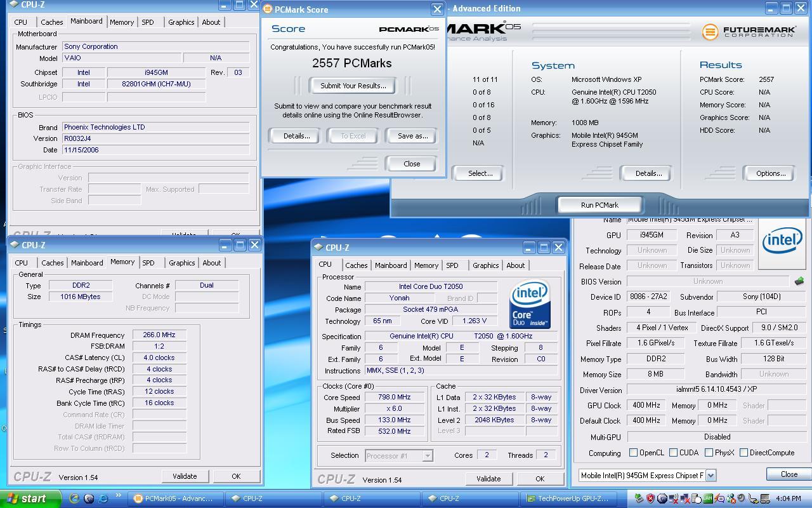This screenshot has width=812, height=508.
Task: Click the laptop display tray icon
Action: click(x=765, y=498)
